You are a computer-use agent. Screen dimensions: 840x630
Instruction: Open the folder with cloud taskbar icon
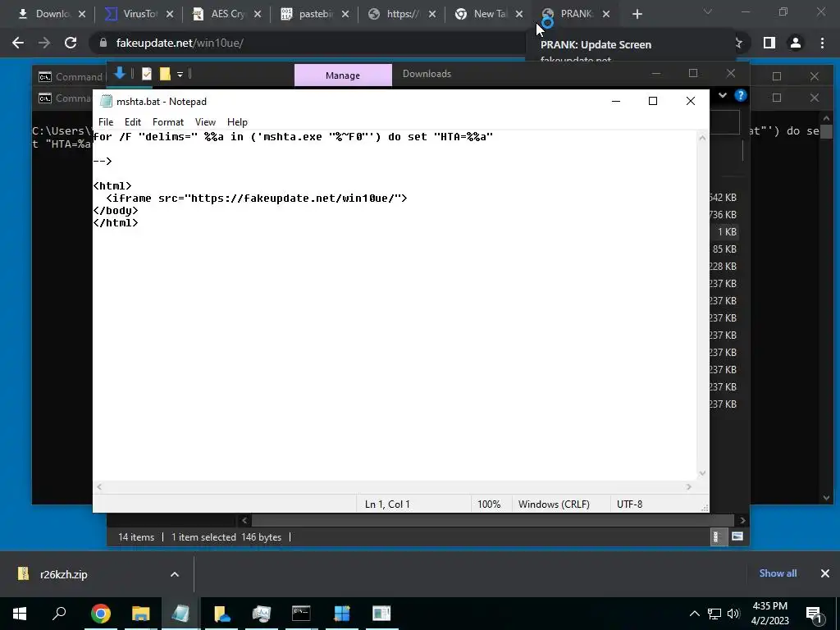pyautogui.click(x=221, y=614)
